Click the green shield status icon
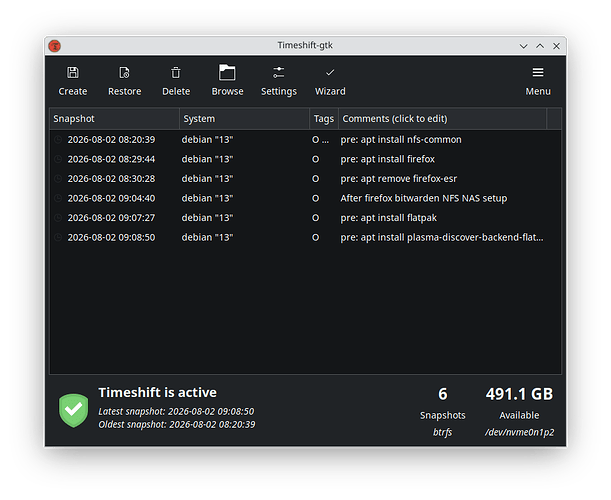This screenshot has width=611, height=500. 73,410
